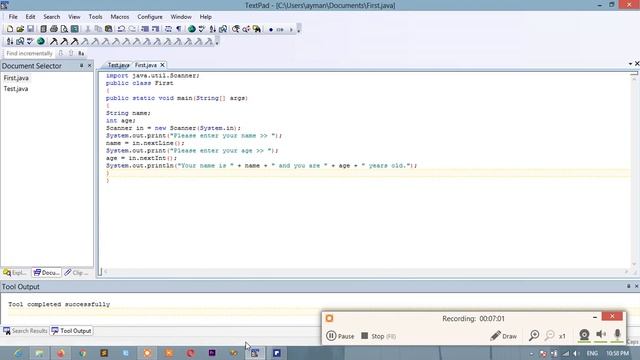Click the Print Preview magnifier page icon
The image size is (640, 360).
[64, 29]
